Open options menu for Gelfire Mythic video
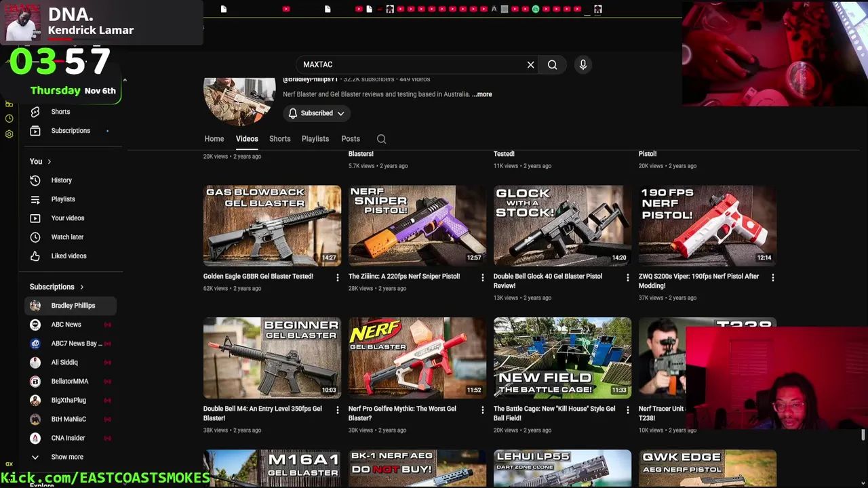 (482, 409)
